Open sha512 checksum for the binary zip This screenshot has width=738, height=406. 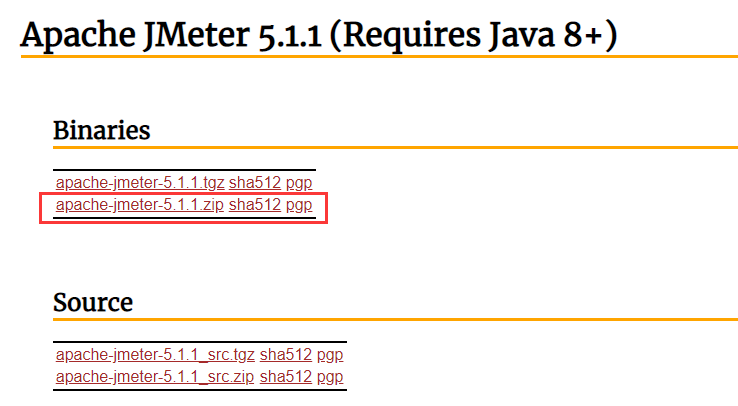click(x=255, y=205)
